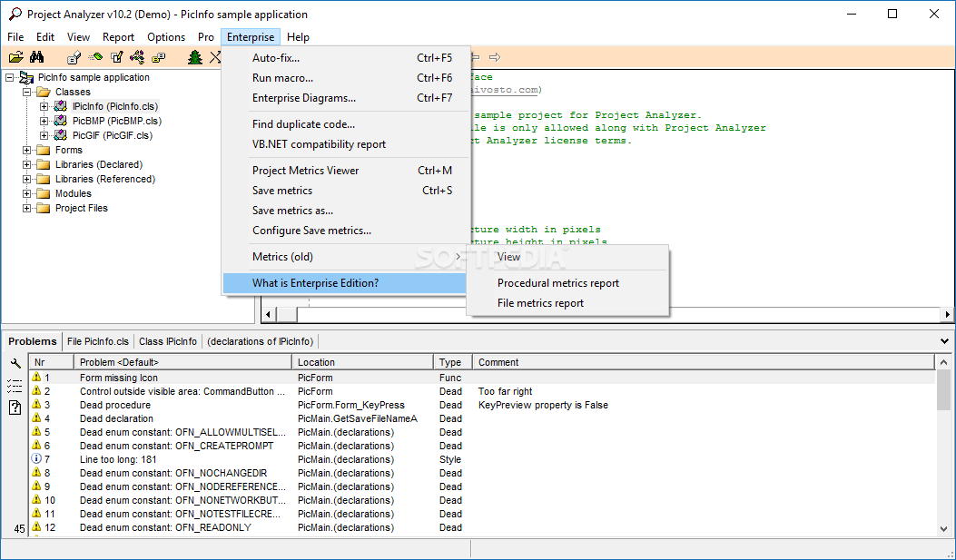Screen dimensions: 956x560
Task: Expand the PicBMP (PicBMP.cls) node
Action: (x=44, y=121)
